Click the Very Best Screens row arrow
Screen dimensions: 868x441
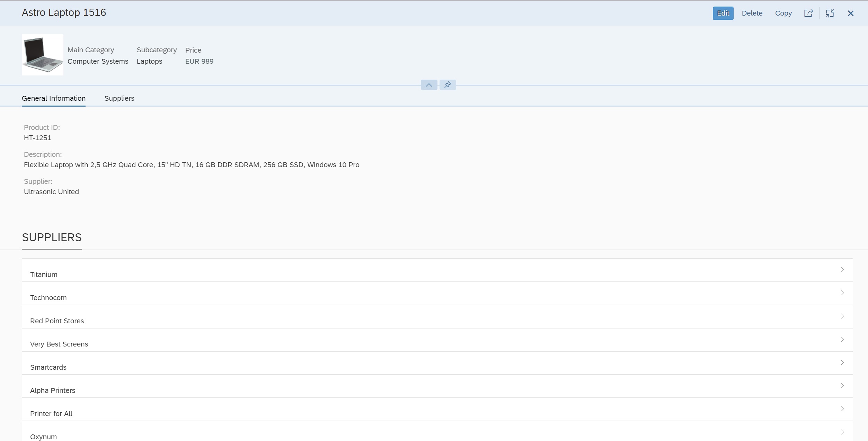[x=842, y=339]
